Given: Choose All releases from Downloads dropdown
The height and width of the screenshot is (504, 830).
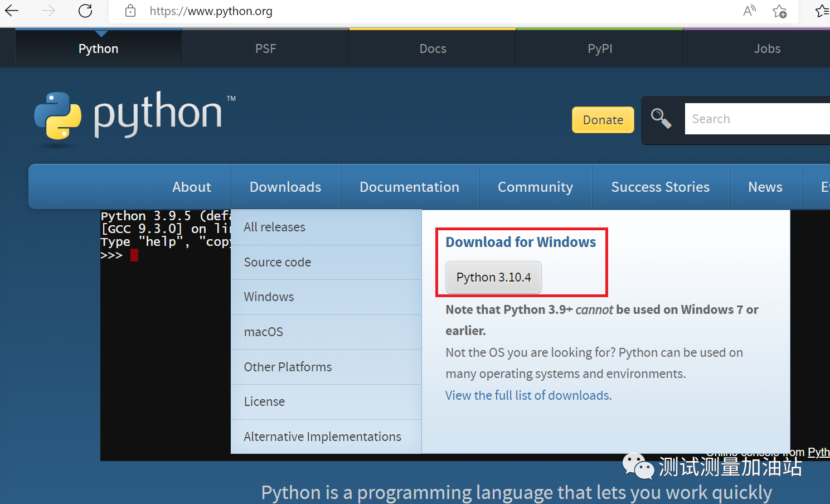Looking at the screenshot, I should click(326, 227).
